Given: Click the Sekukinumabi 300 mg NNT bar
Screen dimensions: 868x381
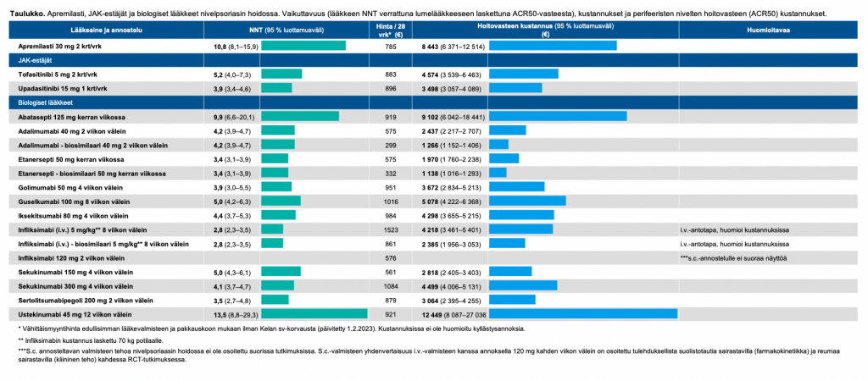Looking at the screenshot, I should 277,286.
